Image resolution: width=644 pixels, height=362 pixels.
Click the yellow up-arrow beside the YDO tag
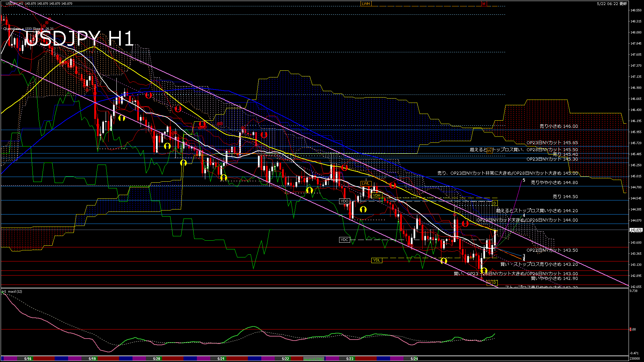coord(363,210)
